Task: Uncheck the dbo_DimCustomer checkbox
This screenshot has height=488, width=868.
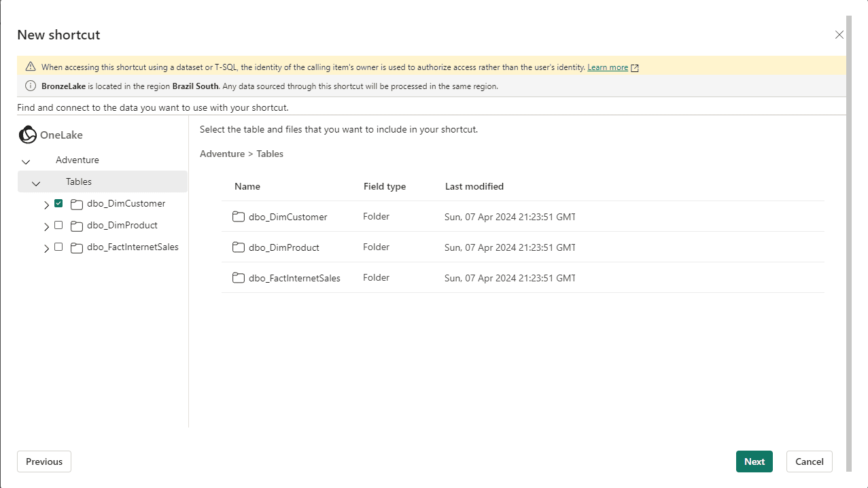Action: 58,203
